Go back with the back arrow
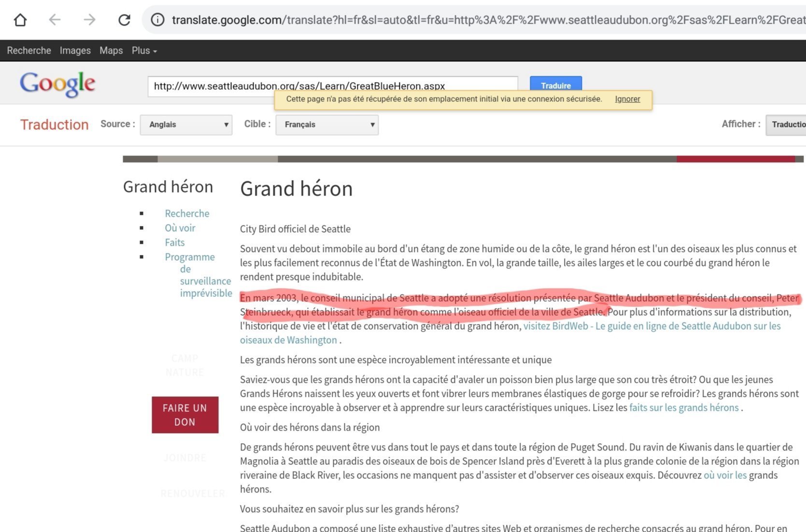The height and width of the screenshot is (532, 806). [x=55, y=20]
